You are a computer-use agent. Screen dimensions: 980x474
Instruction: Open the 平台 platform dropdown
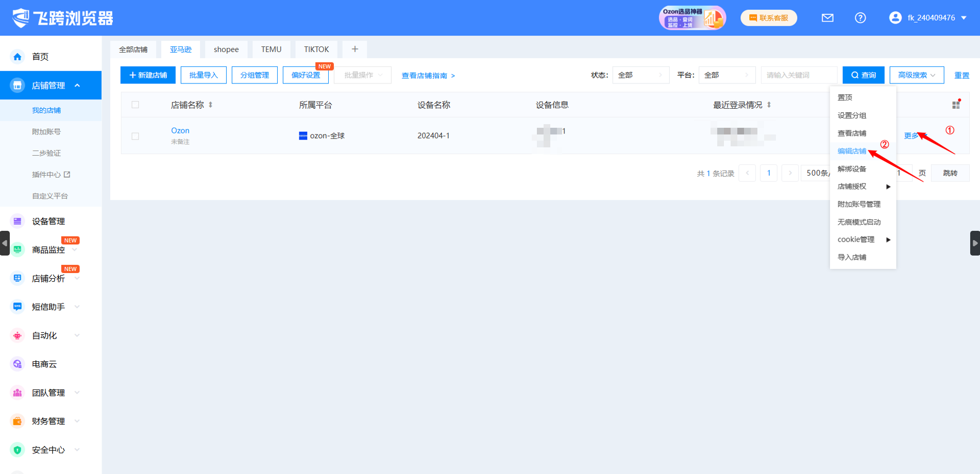tap(726, 75)
